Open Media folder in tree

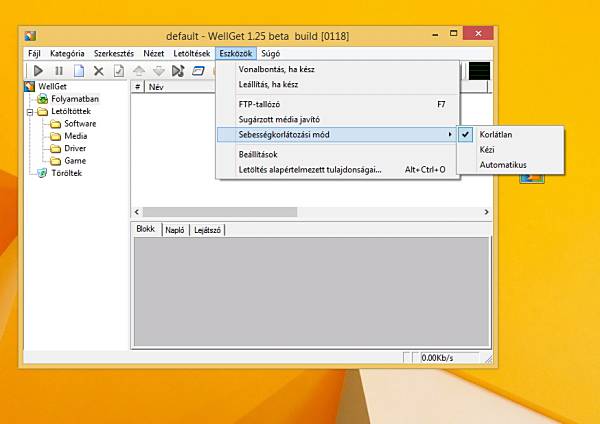point(75,136)
